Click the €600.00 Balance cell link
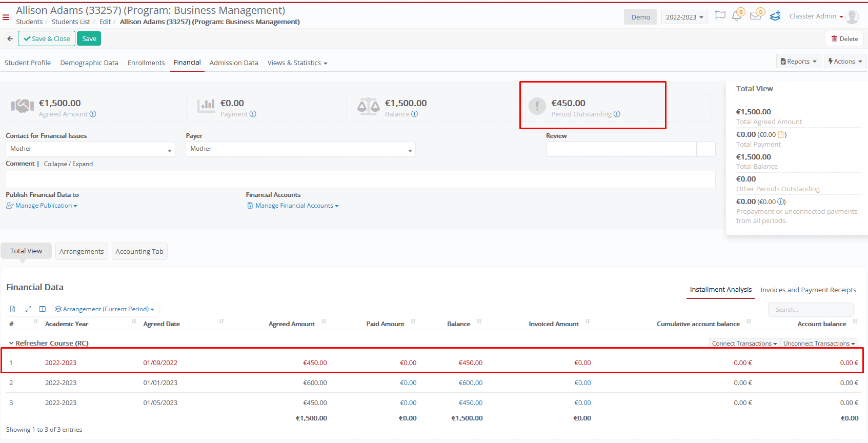Screen dimensions: 868x443 point(470,382)
